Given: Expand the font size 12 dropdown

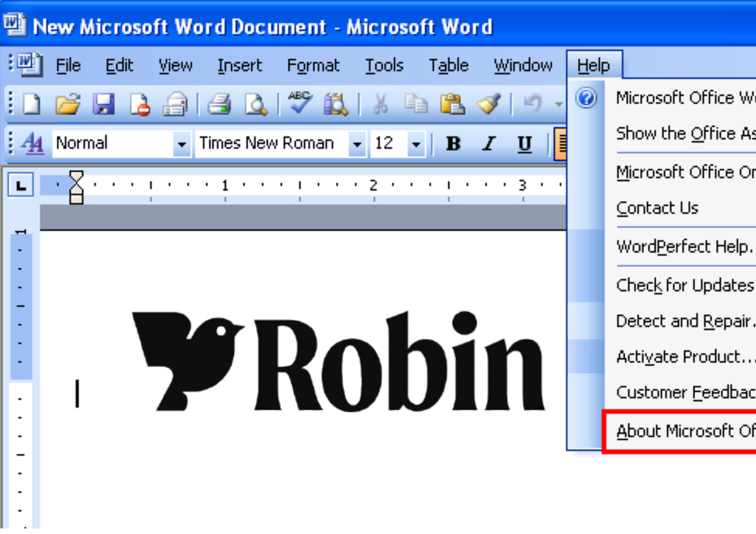Looking at the screenshot, I should click(x=416, y=144).
